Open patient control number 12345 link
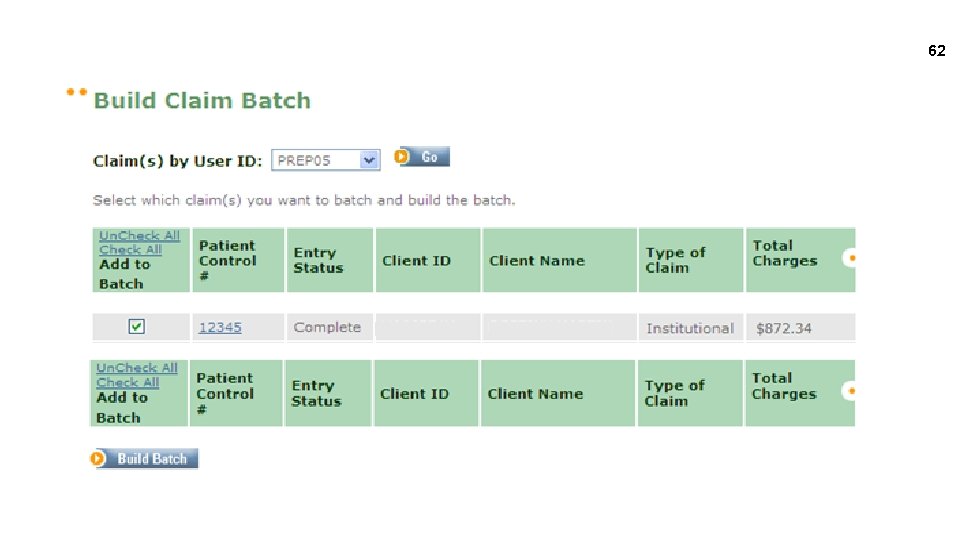The width and height of the screenshot is (960, 540). point(220,327)
